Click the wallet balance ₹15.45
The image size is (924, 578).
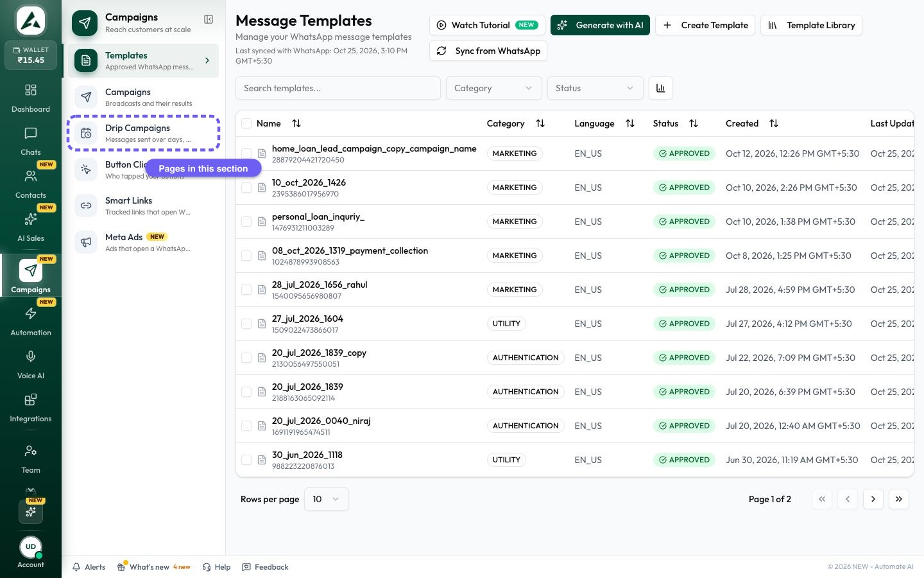tap(31, 56)
